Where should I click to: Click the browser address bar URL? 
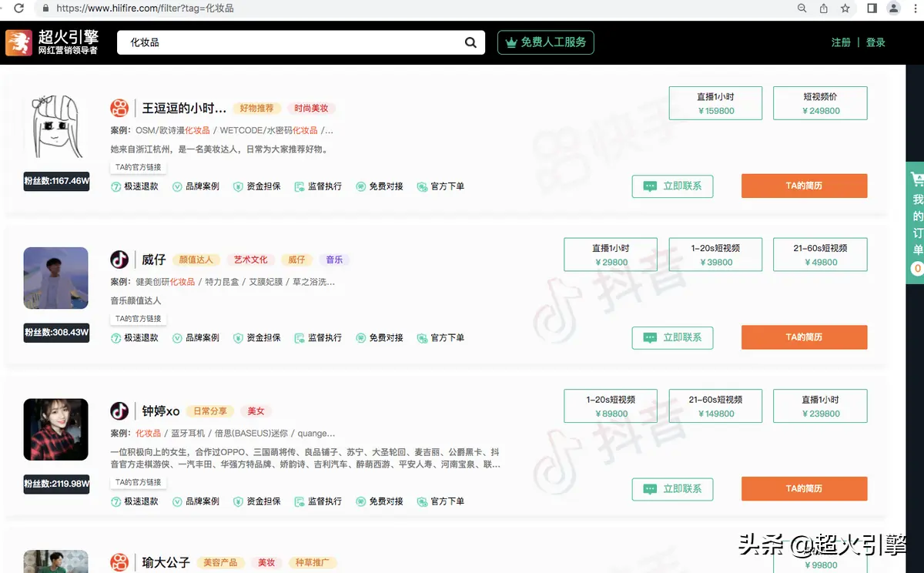pos(145,8)
